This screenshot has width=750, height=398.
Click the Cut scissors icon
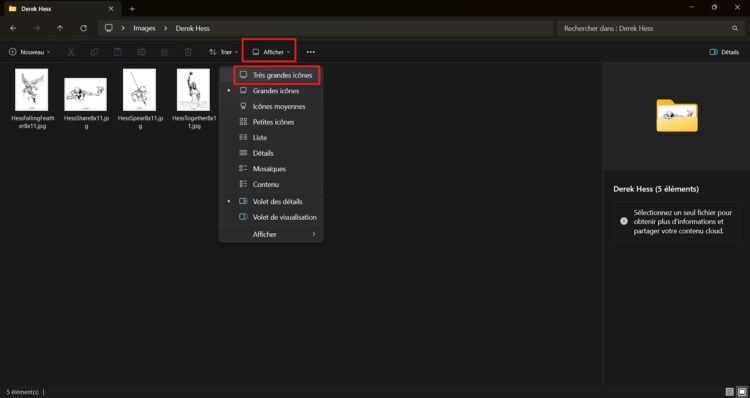tap(71, 52)
